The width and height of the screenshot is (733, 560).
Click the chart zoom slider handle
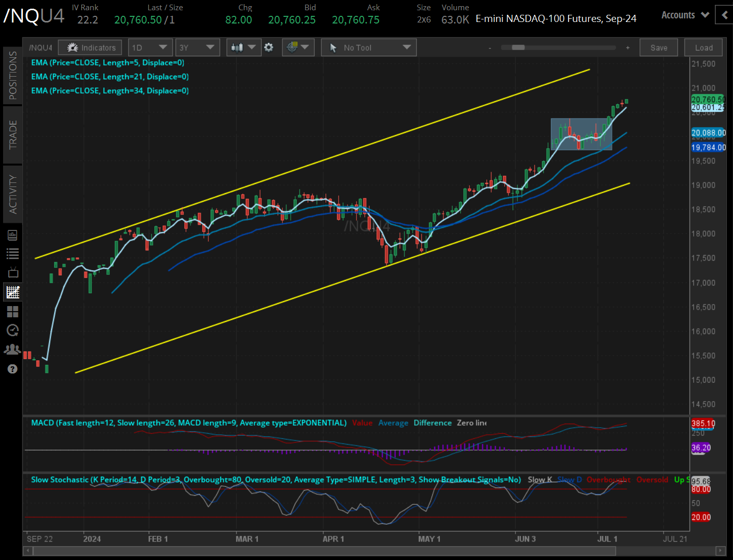[x=518, y=48]
